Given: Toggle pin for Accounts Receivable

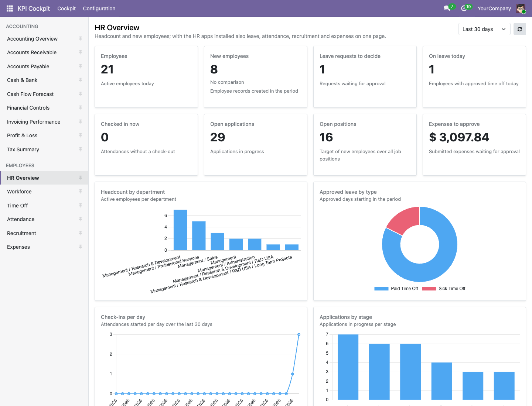Looking at the screenshot, I should pos(81,52).
